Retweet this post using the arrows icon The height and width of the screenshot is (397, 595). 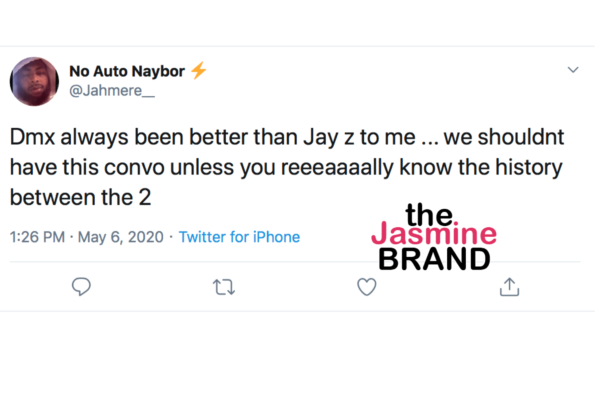(224, 287)
